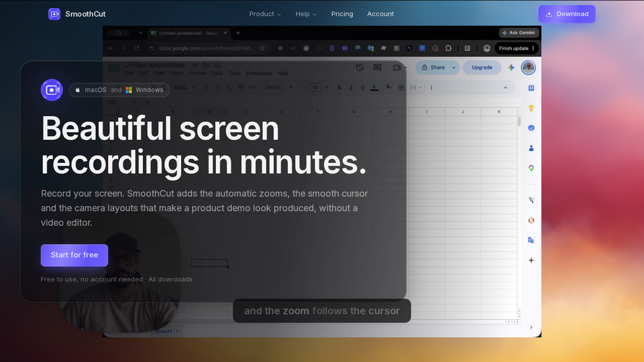Click the Windows label in platform badge
The image size is (644, 362).
[150, 90]
